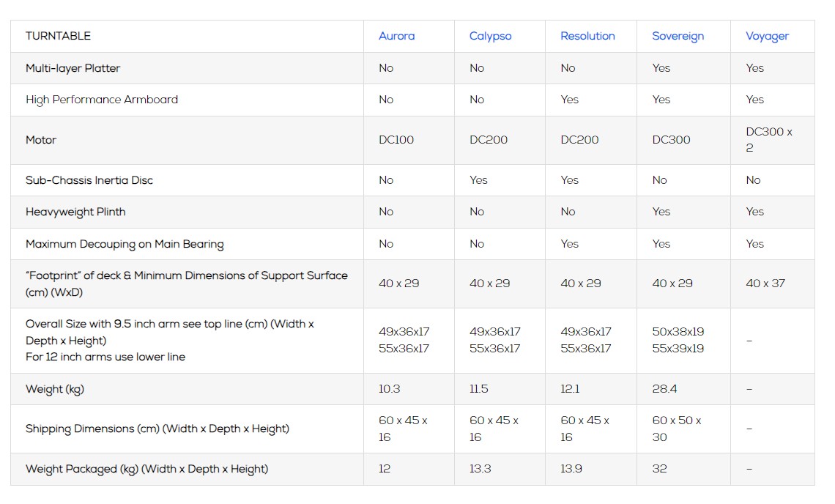
Task: Open the Resolution turntable link
Action: tap(587, 36)
